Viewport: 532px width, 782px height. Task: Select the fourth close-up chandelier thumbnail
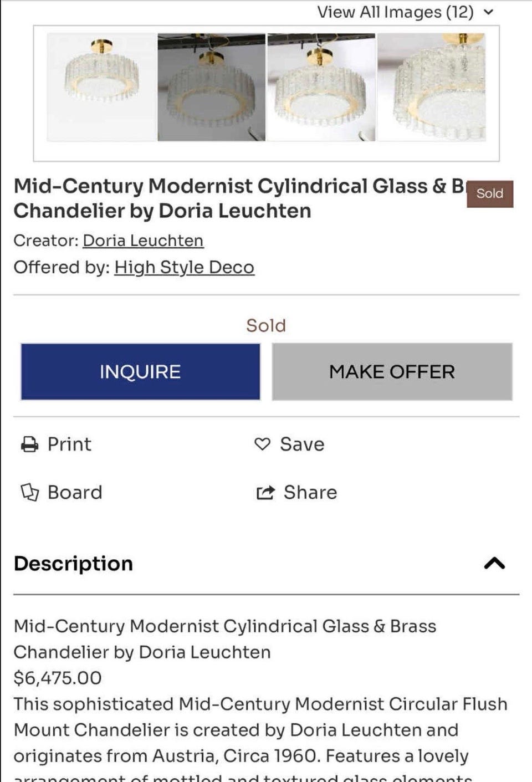(x=432, y=87)
